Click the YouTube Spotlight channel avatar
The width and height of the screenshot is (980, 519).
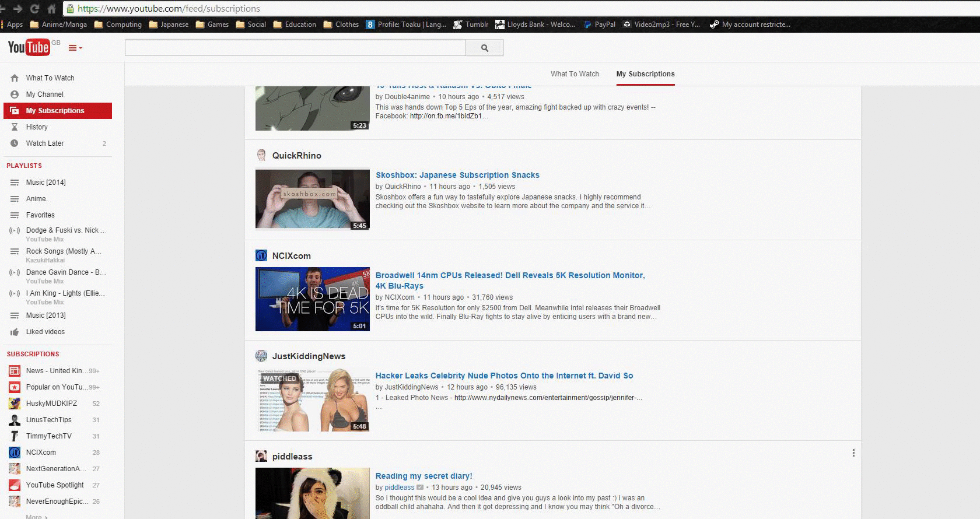(15, 485)
